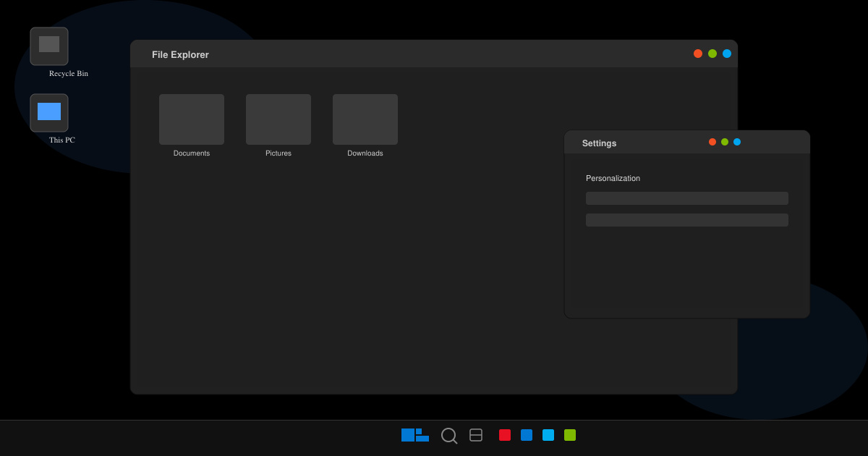Click the green dot in File Explorer title bar
This screenshot has height=456, width=868.
[712, 54]
